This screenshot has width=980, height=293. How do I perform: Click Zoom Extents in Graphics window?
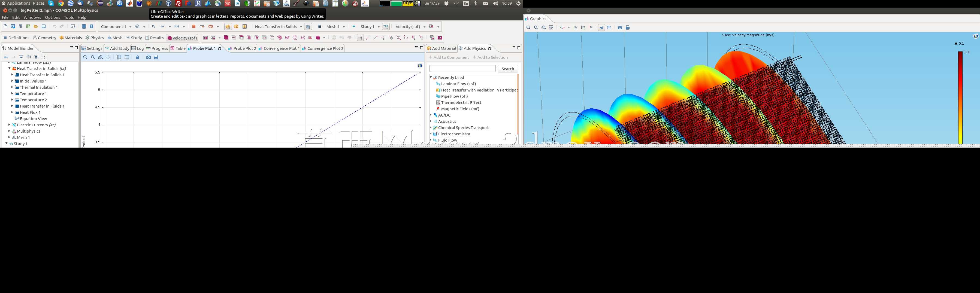point(551,28)
